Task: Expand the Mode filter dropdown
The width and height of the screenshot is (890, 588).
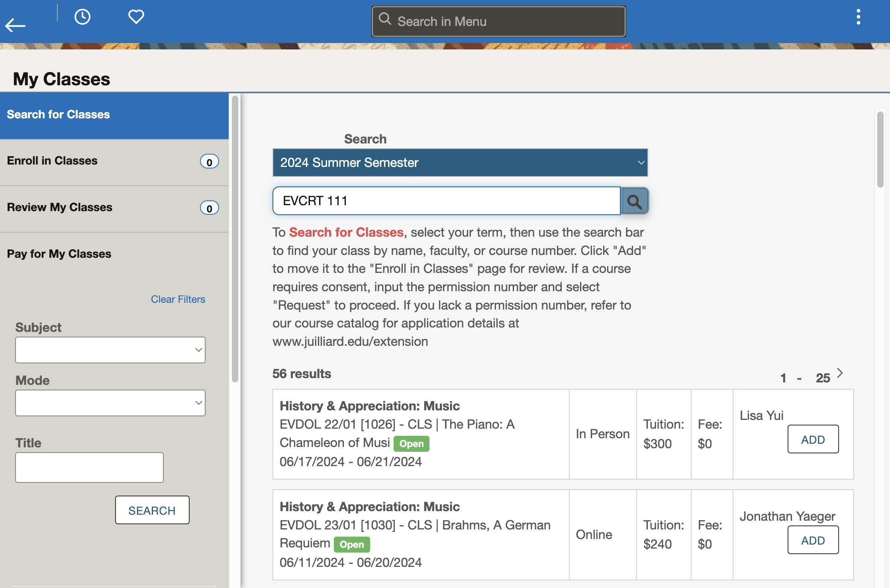Action: point(110,403)
